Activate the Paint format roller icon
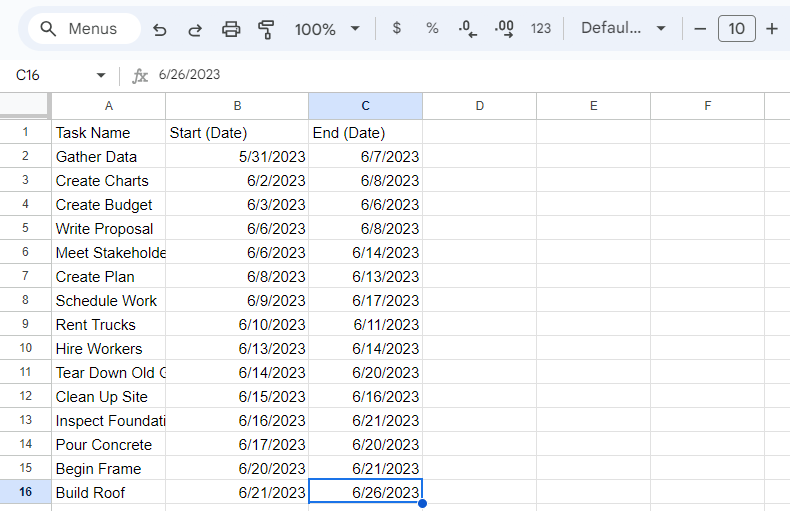The image size is (790, 511). tap(266, 29)
